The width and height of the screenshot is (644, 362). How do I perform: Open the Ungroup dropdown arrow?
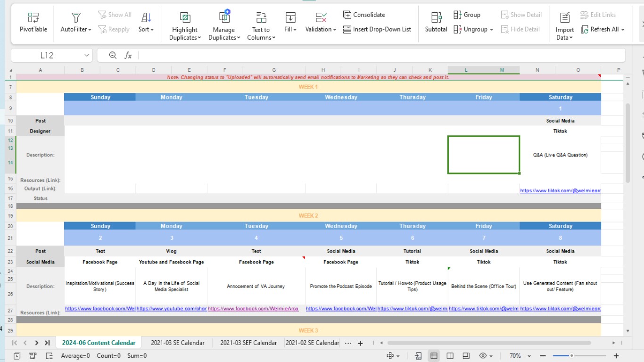(491, 30)
